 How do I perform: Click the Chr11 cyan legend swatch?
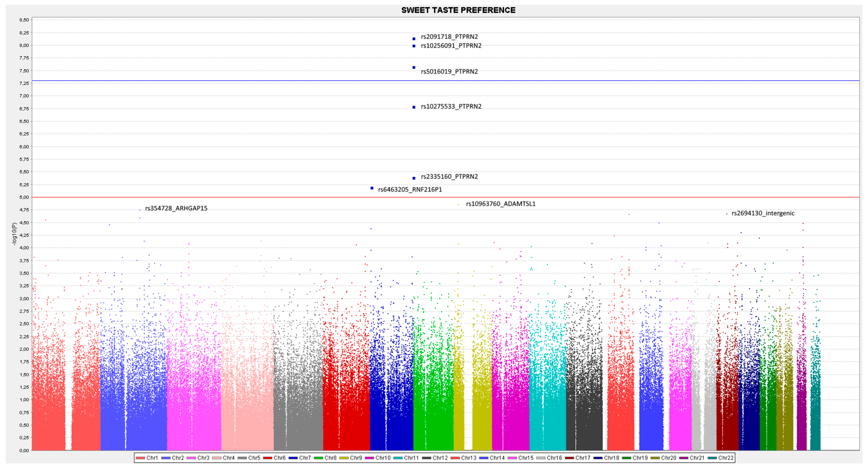pyautogui.click(x=399, y=458)
